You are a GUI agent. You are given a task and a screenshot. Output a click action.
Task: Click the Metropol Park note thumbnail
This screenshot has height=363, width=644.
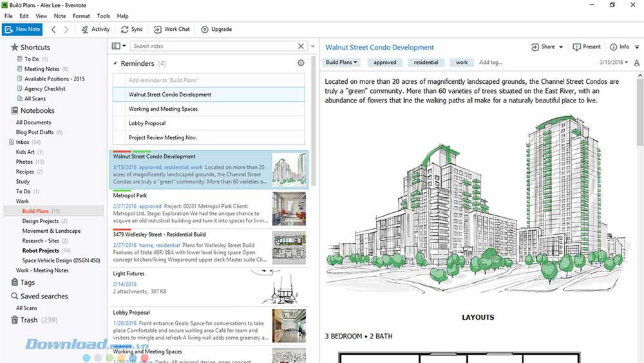[x=289, y=209]
